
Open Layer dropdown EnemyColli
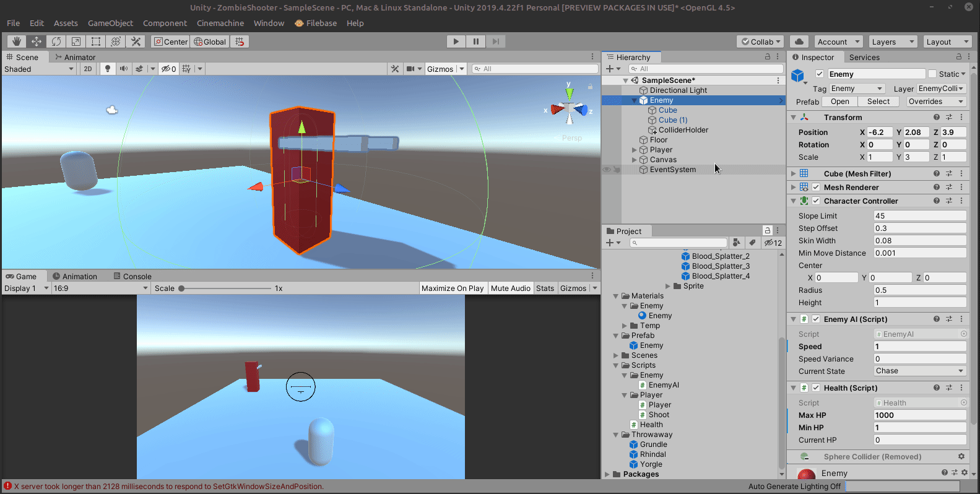[941, 89]
